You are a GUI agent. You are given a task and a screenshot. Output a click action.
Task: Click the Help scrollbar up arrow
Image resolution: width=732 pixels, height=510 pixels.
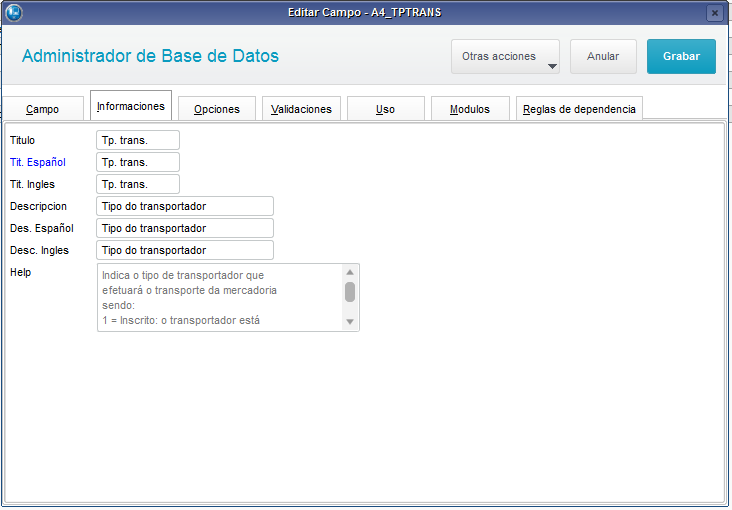coord(350,272)
